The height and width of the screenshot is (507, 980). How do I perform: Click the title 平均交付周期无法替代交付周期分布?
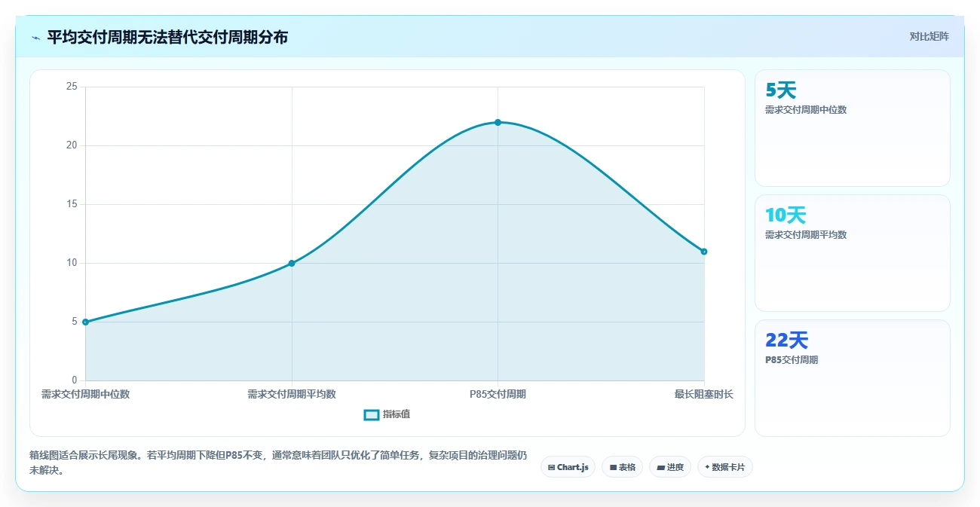167,37
